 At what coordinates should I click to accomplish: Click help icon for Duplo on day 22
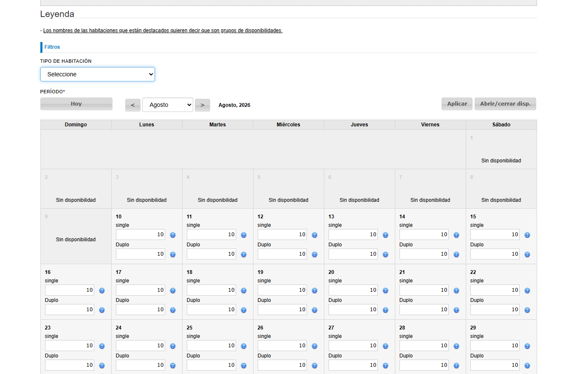pos(527,310)
